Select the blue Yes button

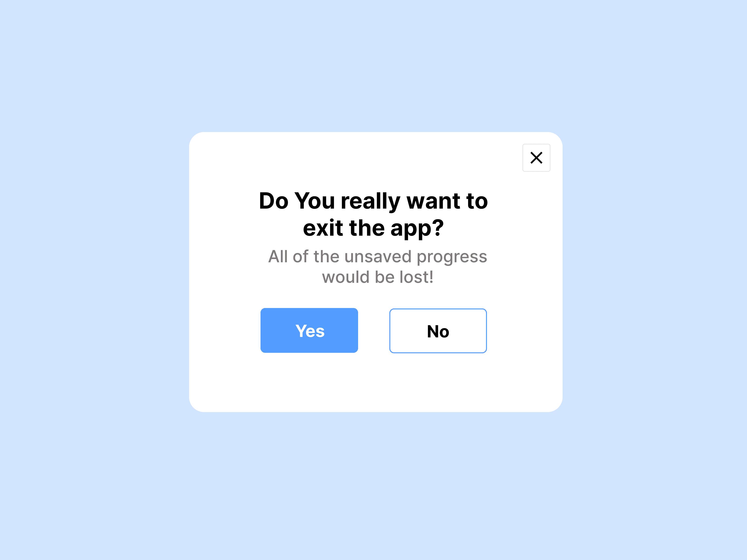click(x=309, y=330)
